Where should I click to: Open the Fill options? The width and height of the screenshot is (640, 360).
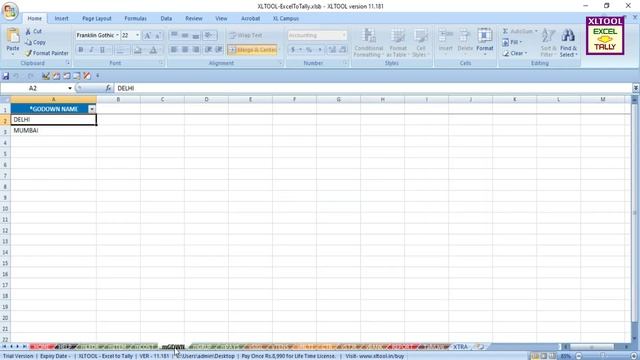pyautogui.click(x=512, y=42)
